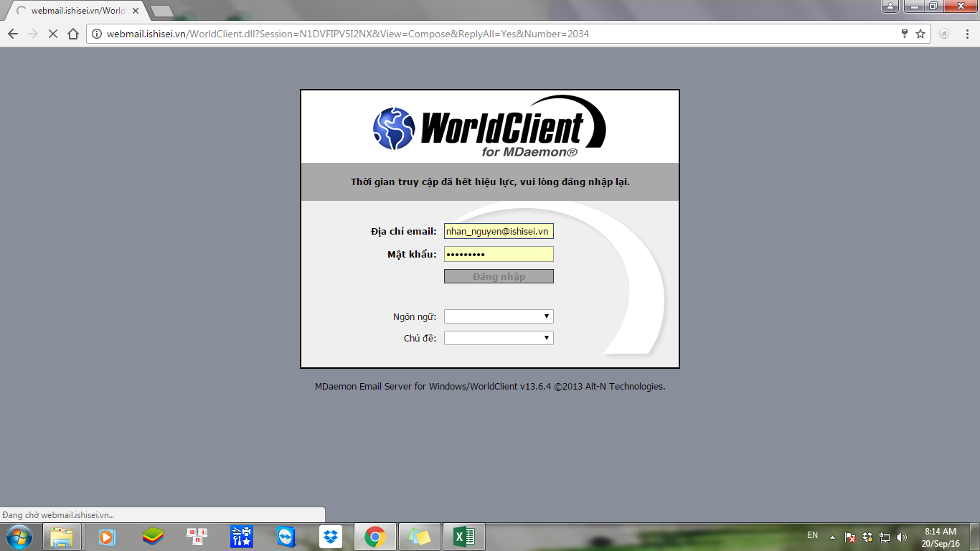Click the Đăng nhập login button
The width and height of the screenshot is (980, 551).
tap(499, 276)
